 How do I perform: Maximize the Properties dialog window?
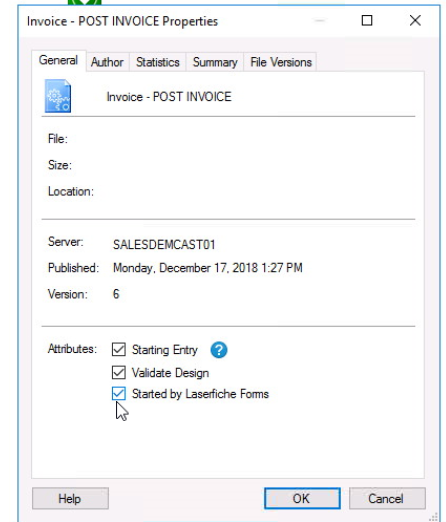point(367,21)
